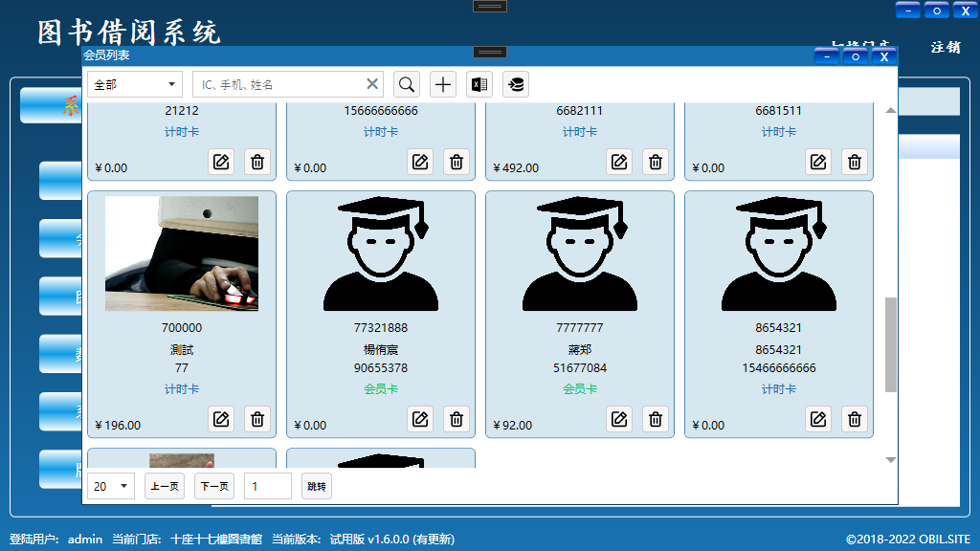Focus the IC、手机、姓名 search field
This screenshot has height=551, width=980.
tap(278, 84)
